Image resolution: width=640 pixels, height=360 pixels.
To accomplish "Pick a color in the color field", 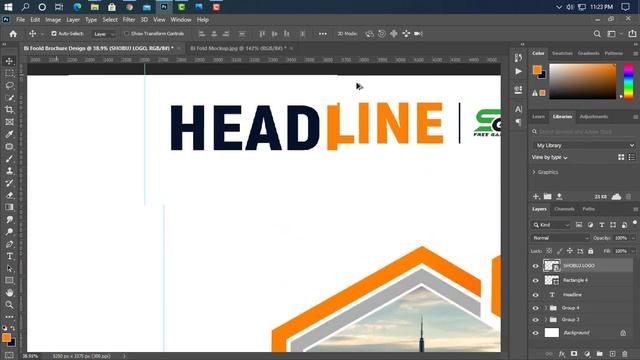I will 582,81.
